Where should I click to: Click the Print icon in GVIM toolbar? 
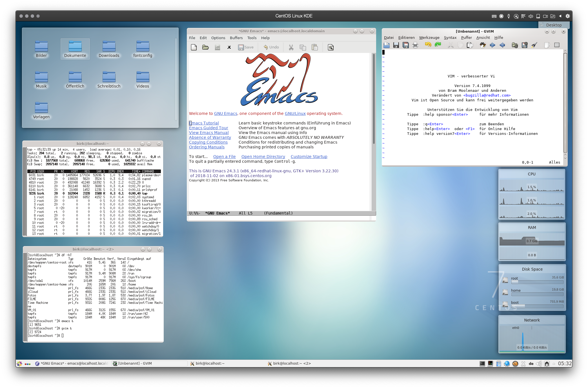(415, 45)
